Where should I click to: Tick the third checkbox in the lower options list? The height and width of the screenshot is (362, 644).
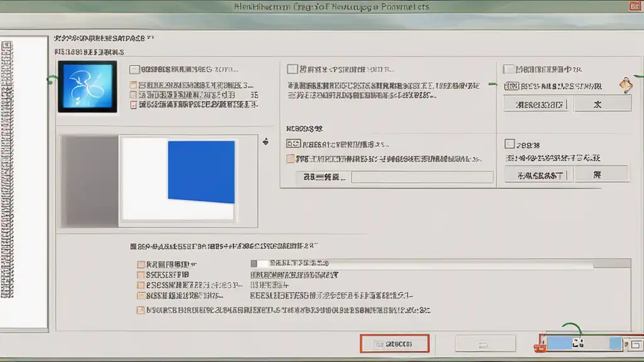click(x=141, y=285)
